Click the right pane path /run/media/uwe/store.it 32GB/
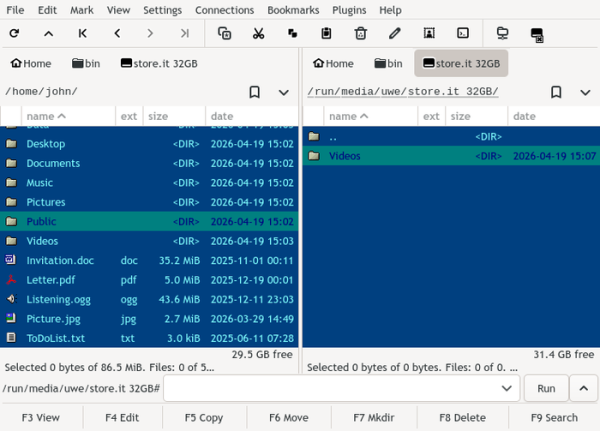The width and height of the screenshot is (600, 431). click(403, 91)
